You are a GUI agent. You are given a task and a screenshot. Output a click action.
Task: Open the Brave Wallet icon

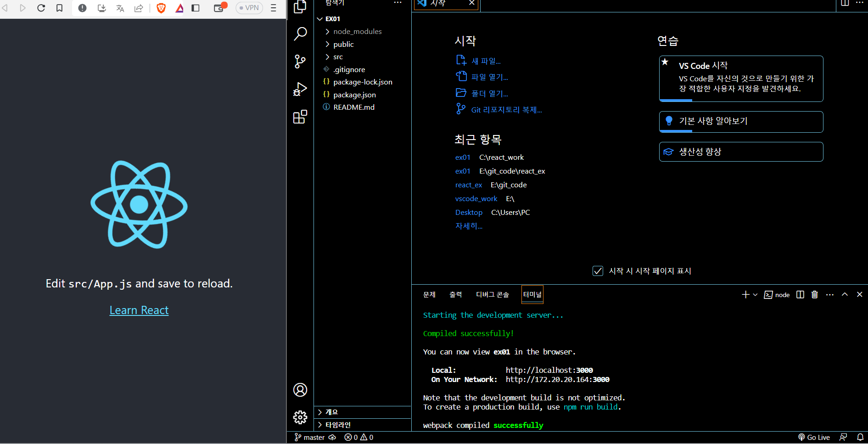click(x=219, y=8)
